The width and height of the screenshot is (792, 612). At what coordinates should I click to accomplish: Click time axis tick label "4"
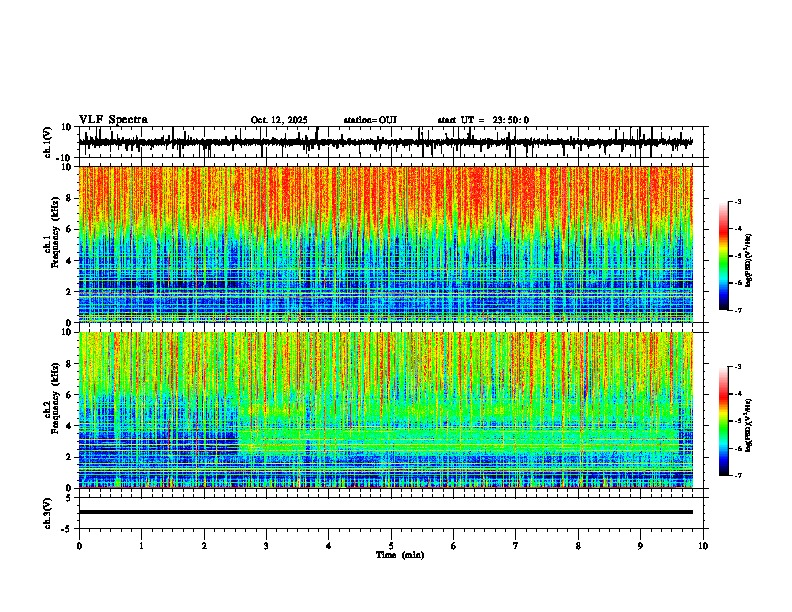click(x=329, y=546)
